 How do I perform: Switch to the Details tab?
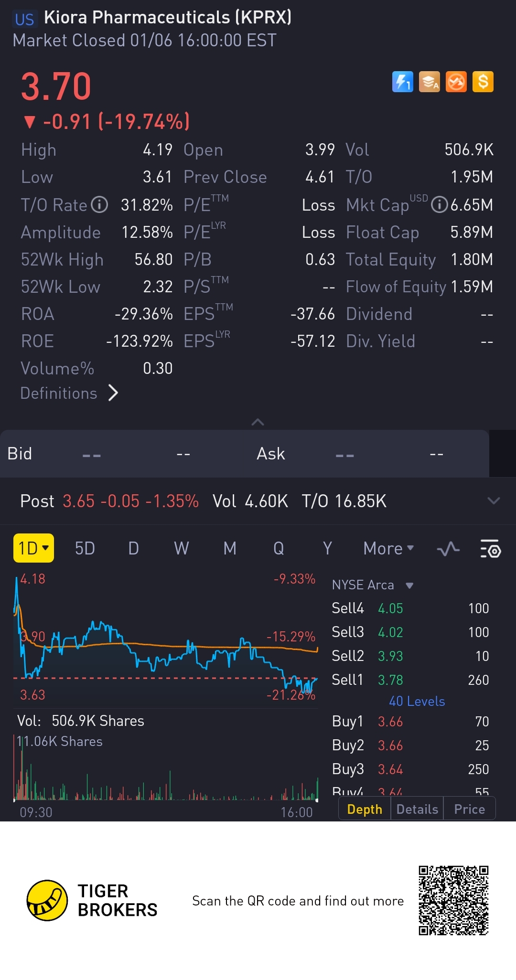tap(417, 809)
